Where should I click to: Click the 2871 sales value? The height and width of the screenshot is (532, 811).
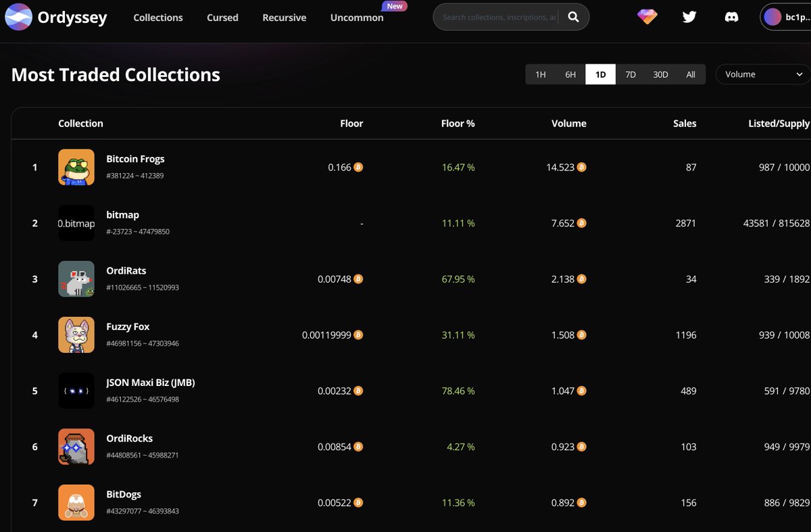coord(685,223)
